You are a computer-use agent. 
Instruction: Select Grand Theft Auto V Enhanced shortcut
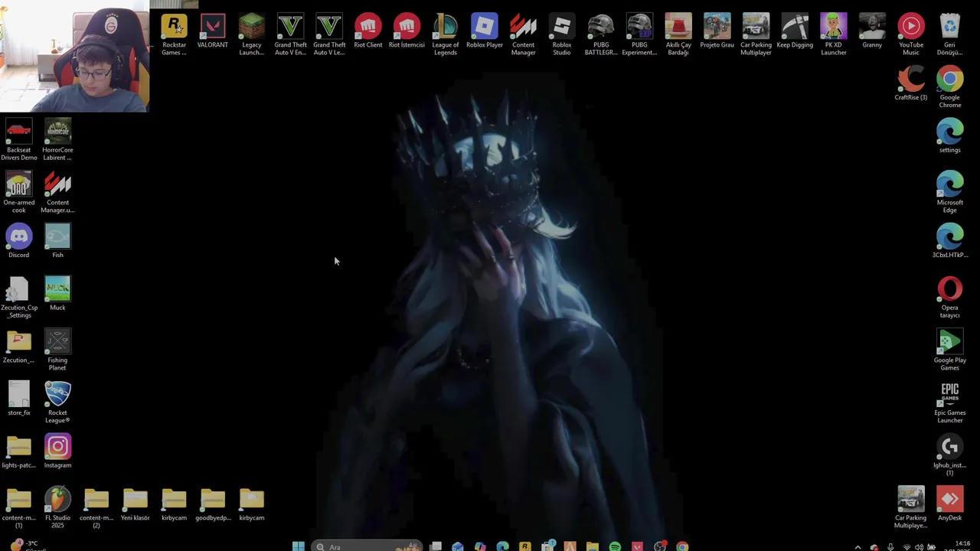tap(290, 34)
